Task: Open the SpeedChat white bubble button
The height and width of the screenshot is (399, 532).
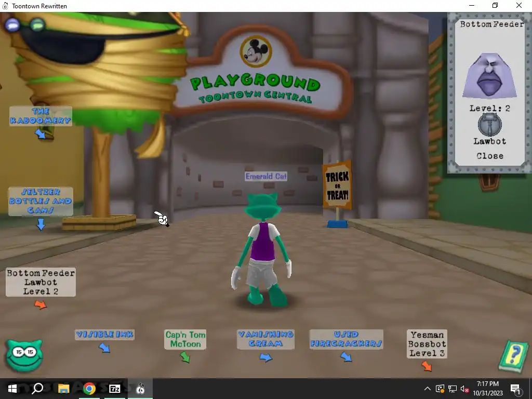Action: [12, 24]
